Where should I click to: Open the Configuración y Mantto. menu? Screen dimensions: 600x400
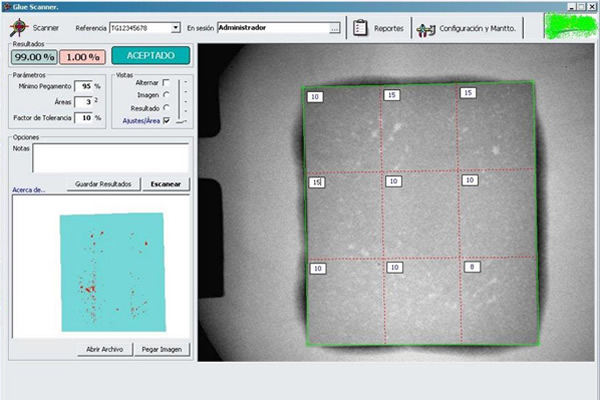[478, 29]
